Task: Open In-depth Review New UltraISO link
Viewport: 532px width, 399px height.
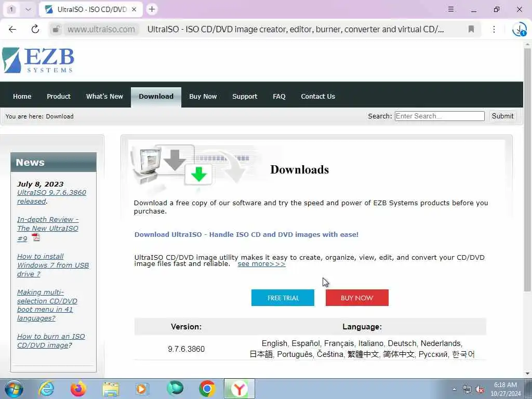Action: coord(48,229)
